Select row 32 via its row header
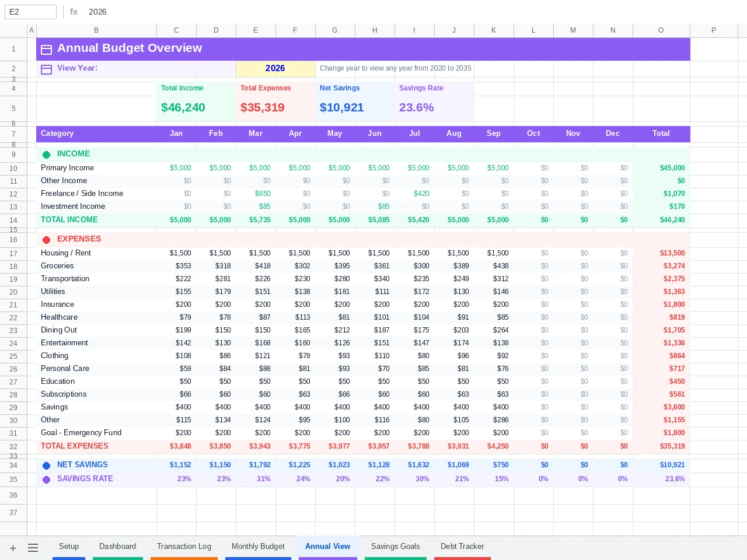 coord(13,447)
